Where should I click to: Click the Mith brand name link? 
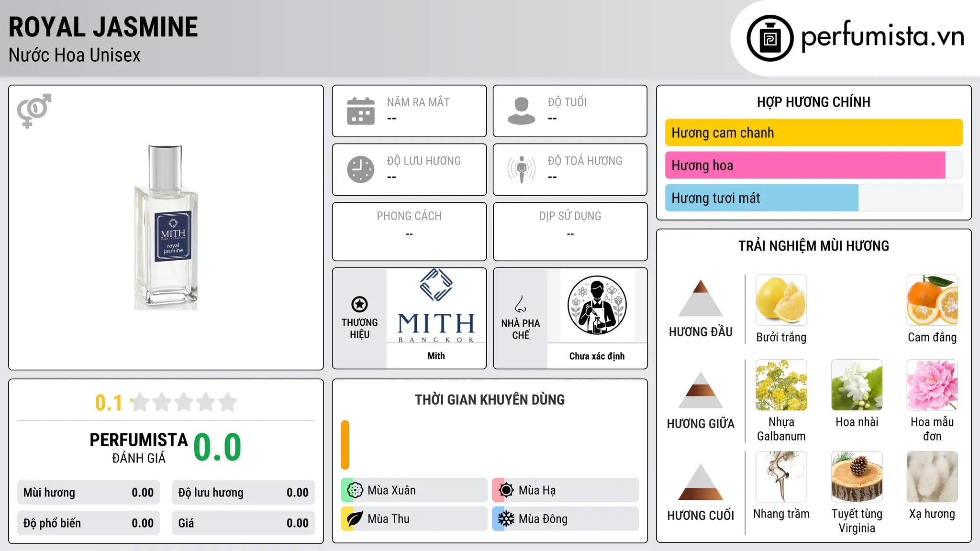tap(436, 356)
